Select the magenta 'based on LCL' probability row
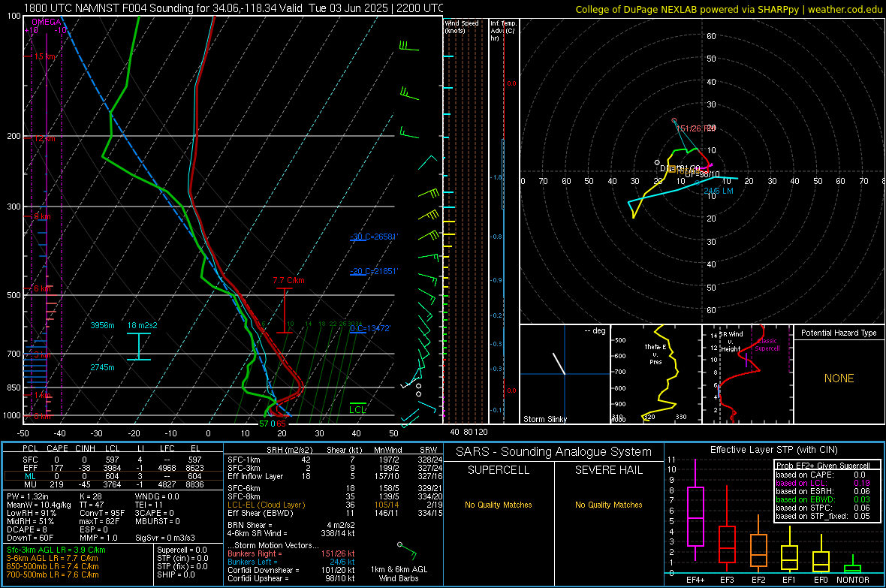The height and width of the screenshot is (588, 886). point(823,483)
